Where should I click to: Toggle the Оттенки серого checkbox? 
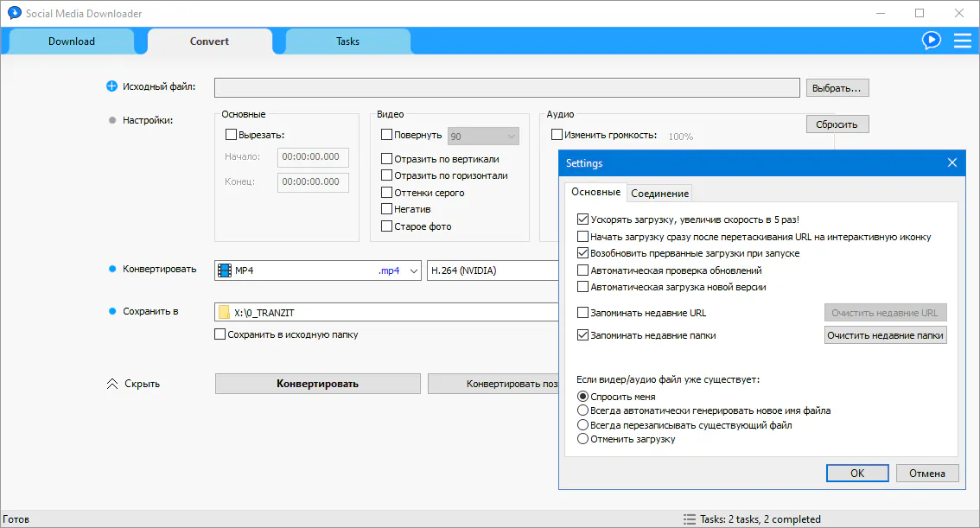(387, 193)
